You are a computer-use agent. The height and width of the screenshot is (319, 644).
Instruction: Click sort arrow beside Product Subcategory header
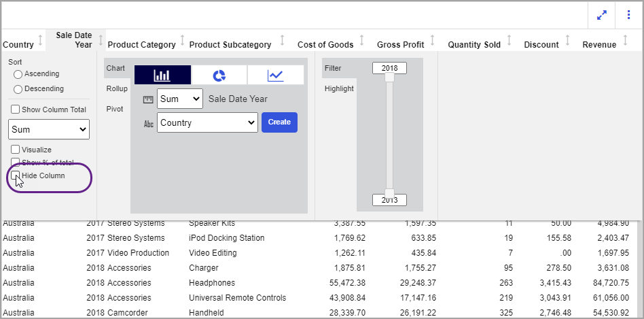click(x=282, y=40)
